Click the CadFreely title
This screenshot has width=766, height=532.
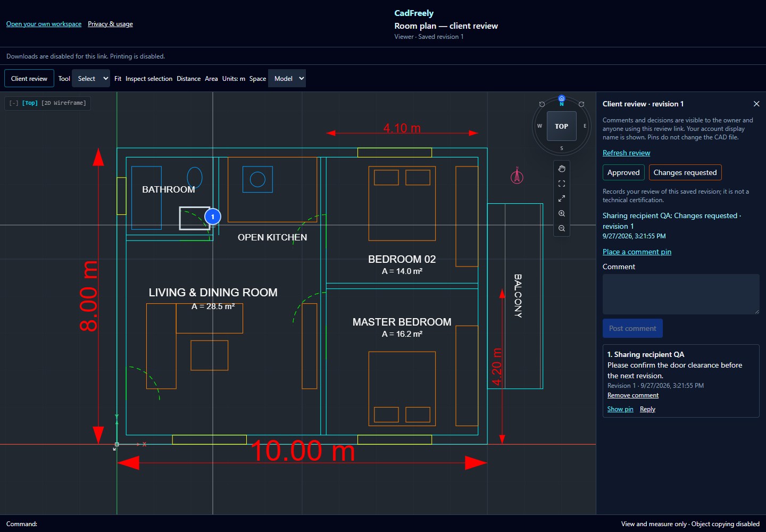[414, 13]
